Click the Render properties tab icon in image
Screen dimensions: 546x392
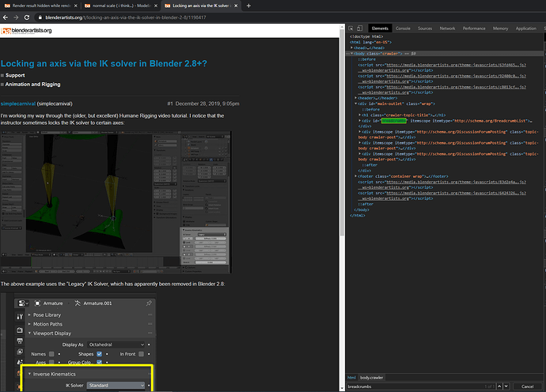pyautogui.click(x=20, y=330)
